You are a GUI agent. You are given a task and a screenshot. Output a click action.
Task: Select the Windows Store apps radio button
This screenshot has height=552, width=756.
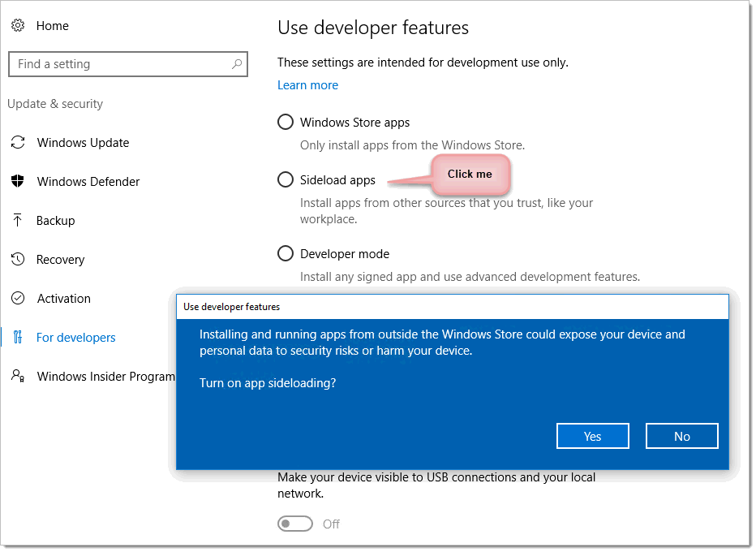[286, 122]
